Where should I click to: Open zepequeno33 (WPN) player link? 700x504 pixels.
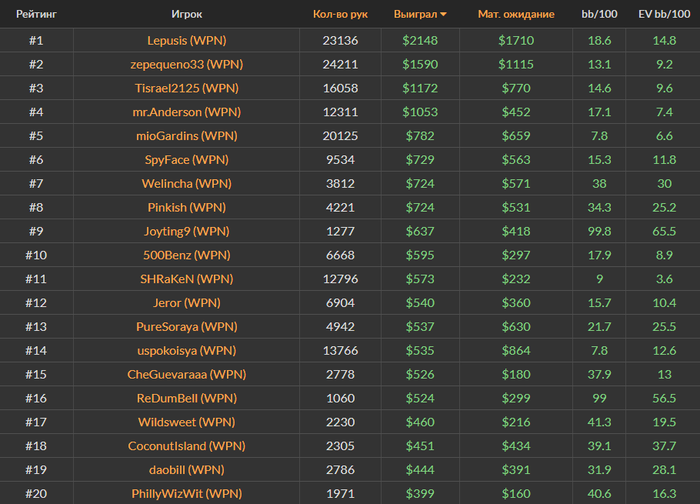point(186,64)
